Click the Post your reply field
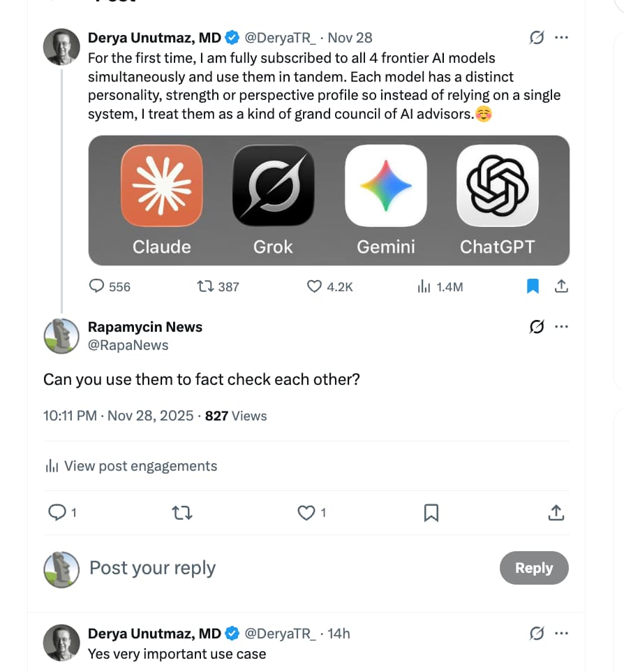Viewport: 624px width, 672px height. (x=279, y=568)
